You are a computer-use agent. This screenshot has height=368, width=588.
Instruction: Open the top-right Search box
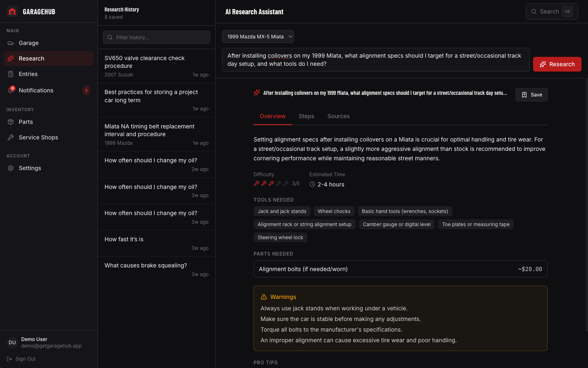552,11
